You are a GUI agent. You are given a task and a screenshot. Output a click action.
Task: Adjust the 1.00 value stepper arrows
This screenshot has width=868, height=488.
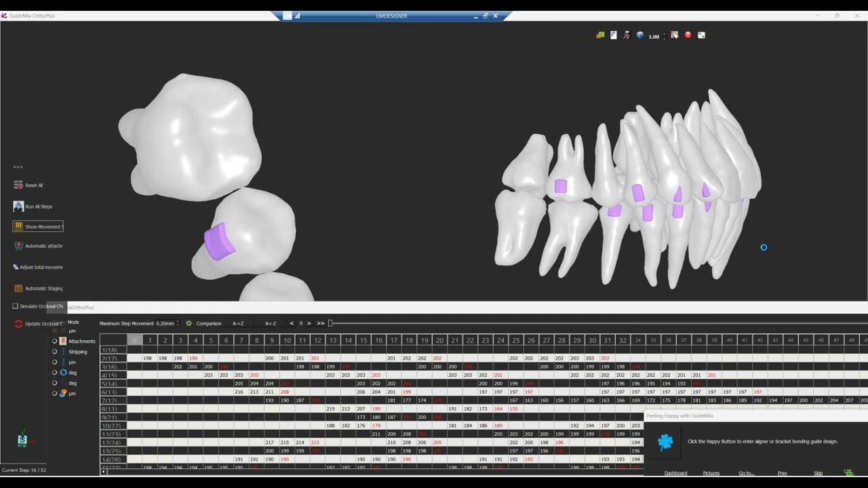pyautogui.click(x=665, y=35)
